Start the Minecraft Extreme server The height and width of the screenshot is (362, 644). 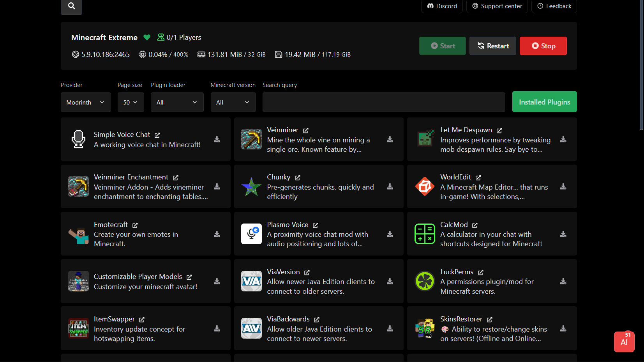pyautogui.click(x=442, y=46)
